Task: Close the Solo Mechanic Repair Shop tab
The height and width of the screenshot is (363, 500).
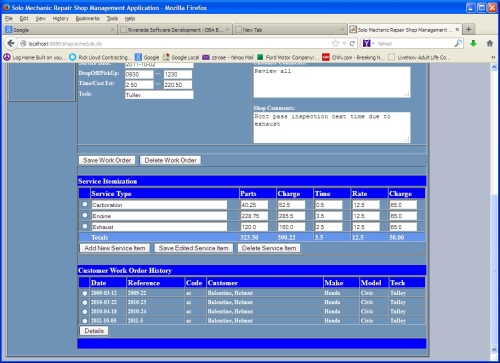Action: coord(457,30)
